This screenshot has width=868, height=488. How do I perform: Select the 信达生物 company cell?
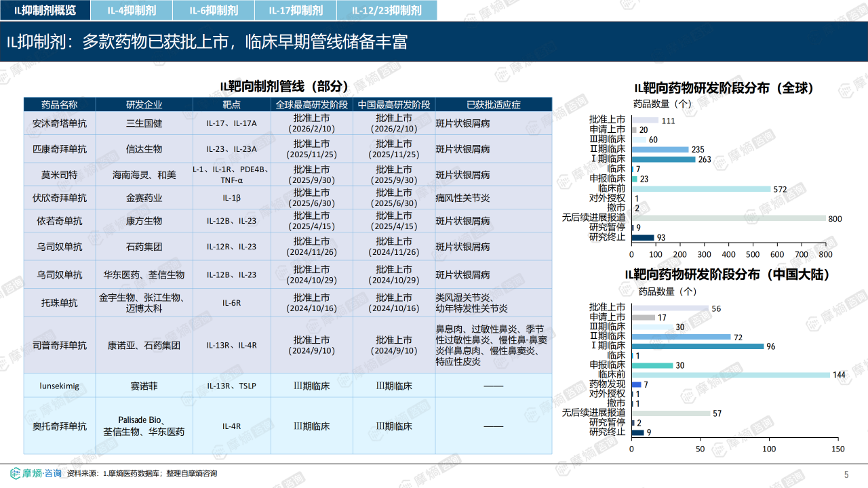coord(144,149)
